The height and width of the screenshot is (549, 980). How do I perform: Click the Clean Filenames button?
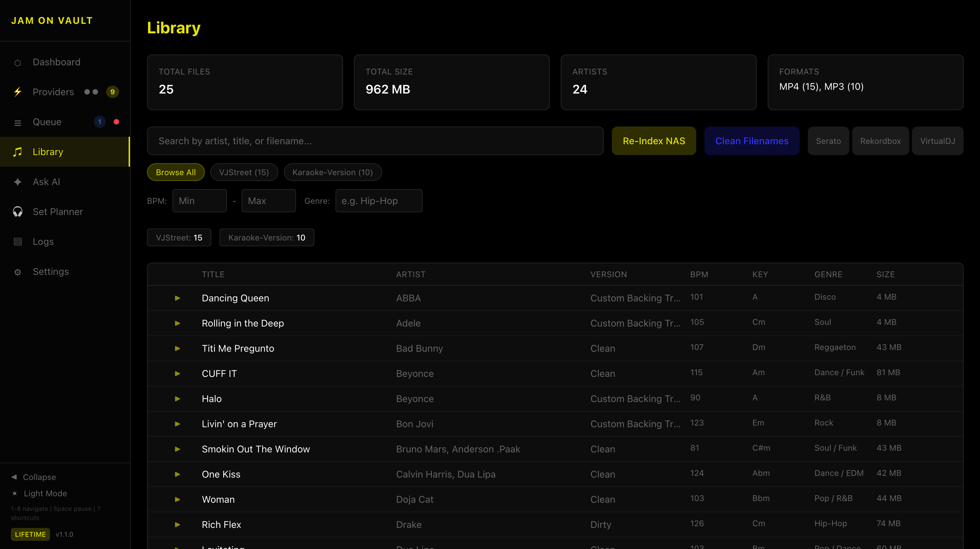(752, 141)
